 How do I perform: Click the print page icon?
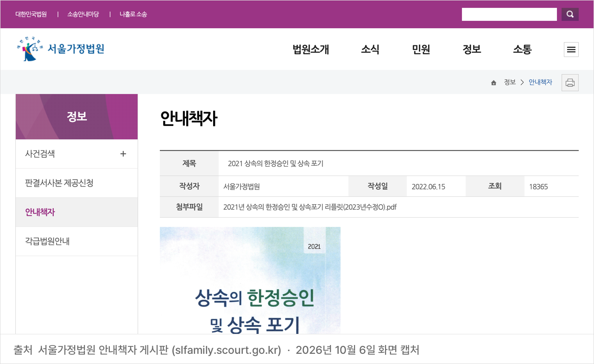pos(570,82)
